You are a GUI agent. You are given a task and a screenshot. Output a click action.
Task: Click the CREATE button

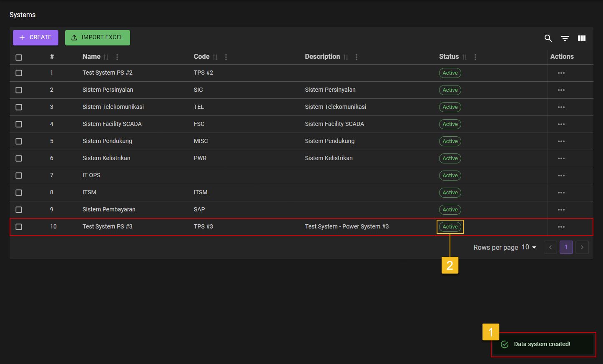click(35, 38)
